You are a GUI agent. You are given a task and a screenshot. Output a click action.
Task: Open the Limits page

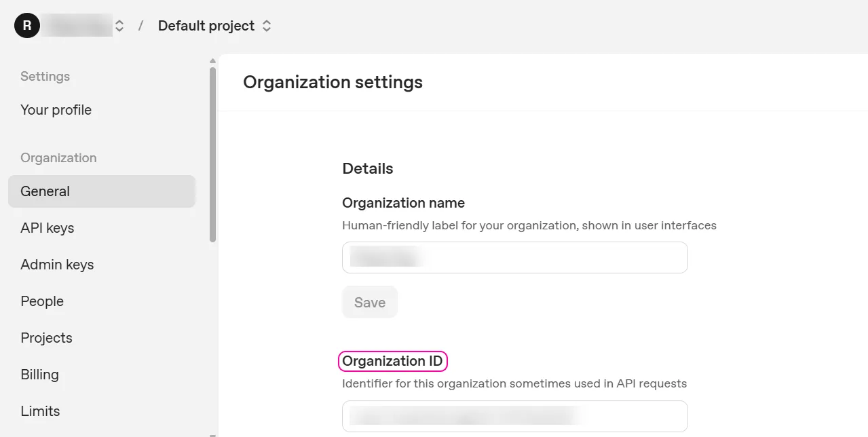pos(40,411)
